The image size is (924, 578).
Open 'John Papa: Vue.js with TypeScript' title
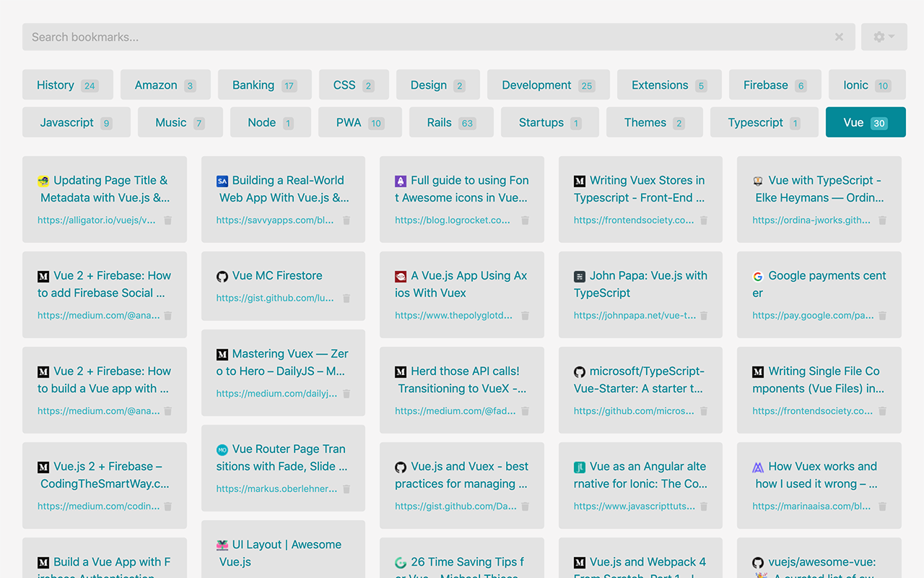640,285
